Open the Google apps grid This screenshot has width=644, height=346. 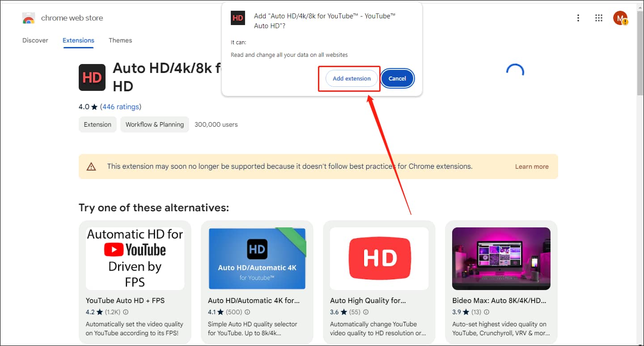[x=599, y=18]
